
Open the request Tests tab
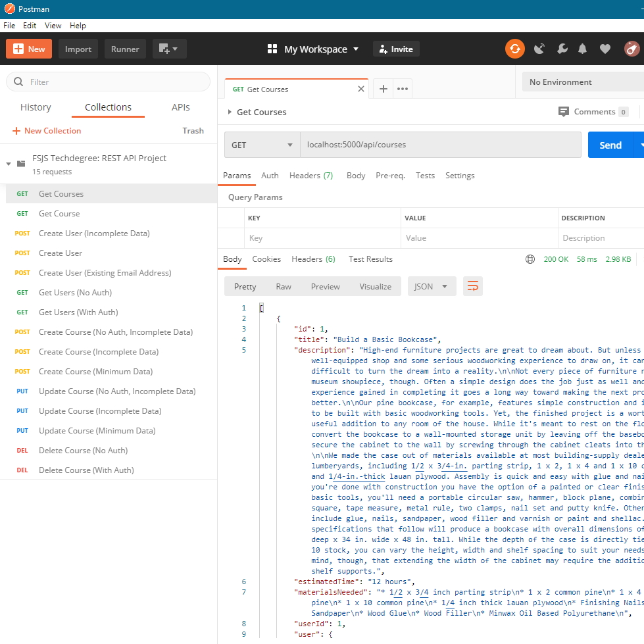click(x=425, y=176)
